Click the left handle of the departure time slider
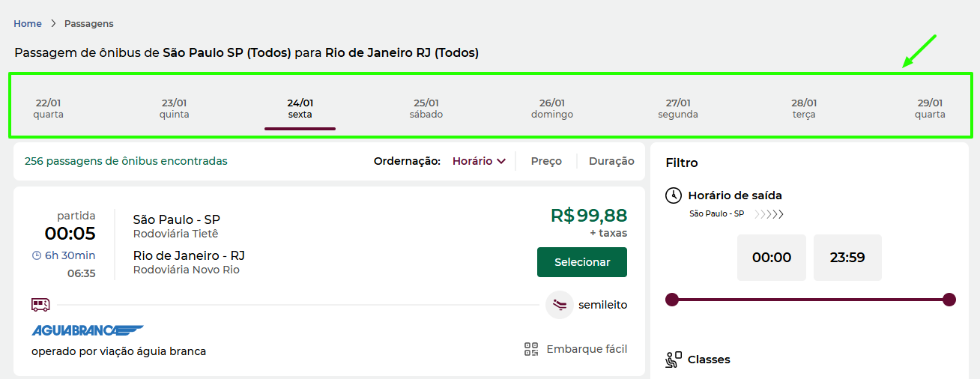980x379 pixels. [672, 300]
